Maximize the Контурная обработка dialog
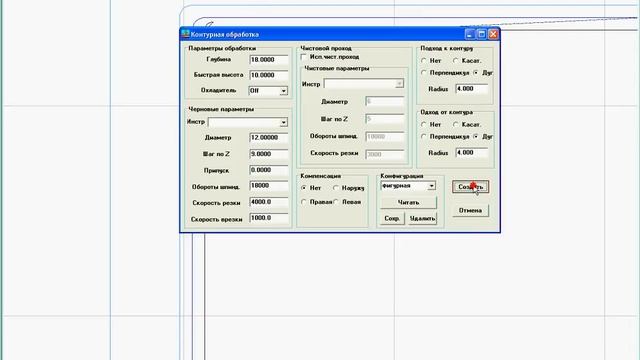640x360 pixels. point(482,34)
